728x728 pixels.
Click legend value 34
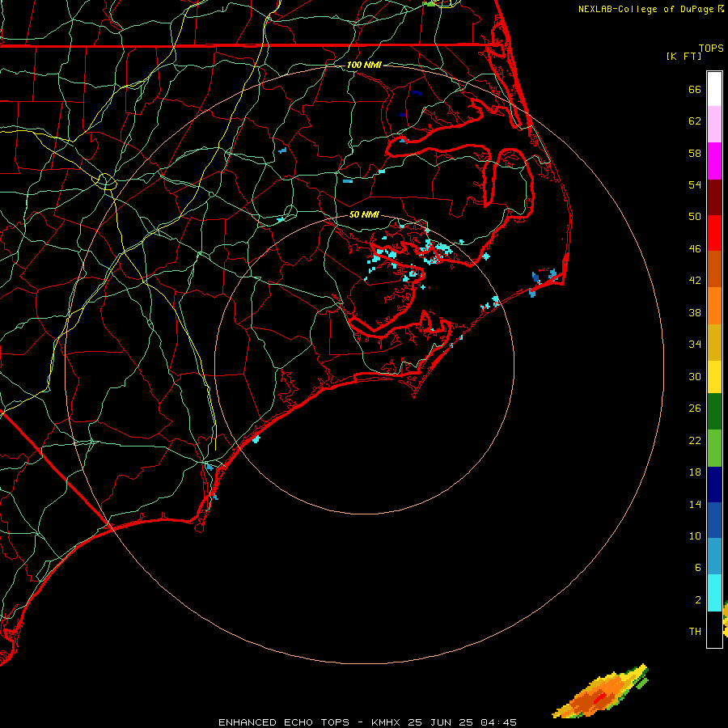tap(695, 344)
